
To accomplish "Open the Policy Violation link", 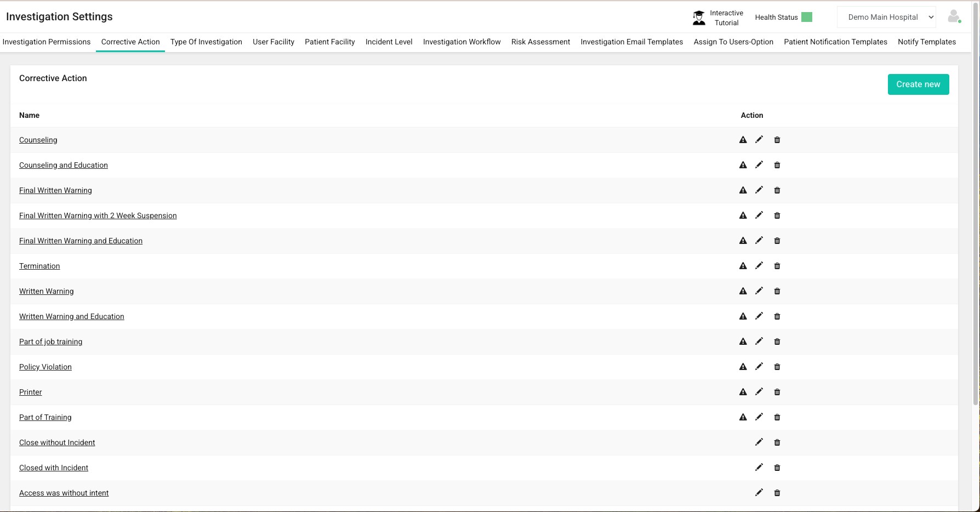I will [x=45, y=367].
